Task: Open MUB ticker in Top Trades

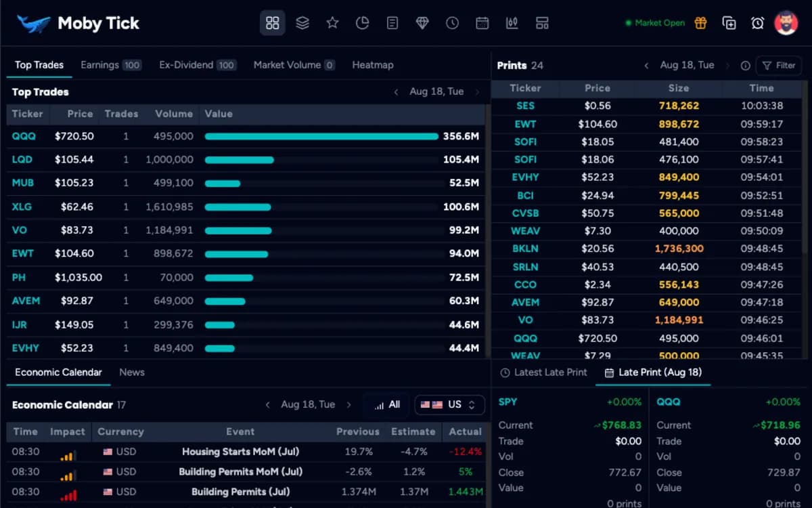Action: pyautogui.click(x=23, y=183)
